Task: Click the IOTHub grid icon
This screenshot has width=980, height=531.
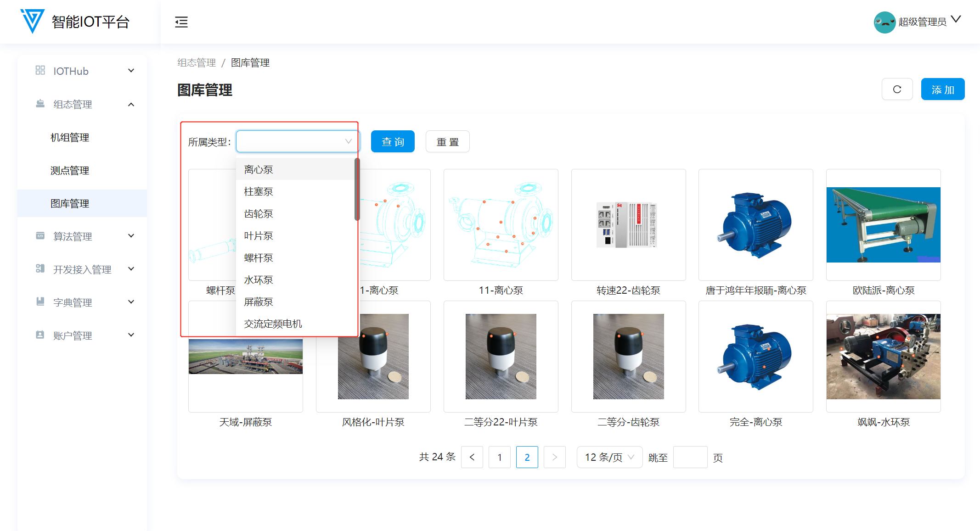Action: [40, 71]
